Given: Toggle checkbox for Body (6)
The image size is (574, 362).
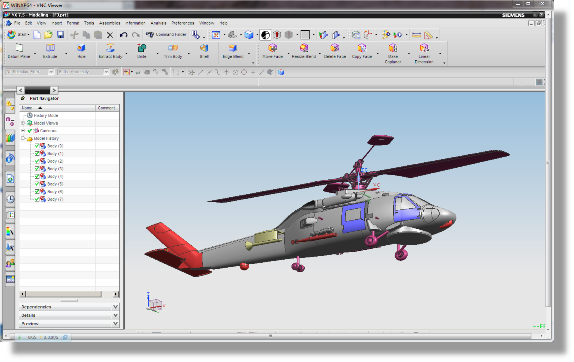Looking at the screenshot, I should [x=37, y=191].
